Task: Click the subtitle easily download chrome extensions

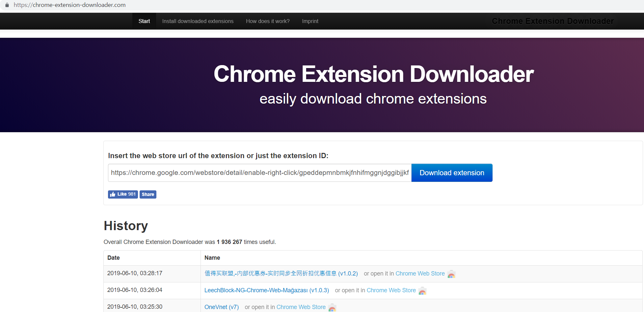Action: (x=373, y=99)
